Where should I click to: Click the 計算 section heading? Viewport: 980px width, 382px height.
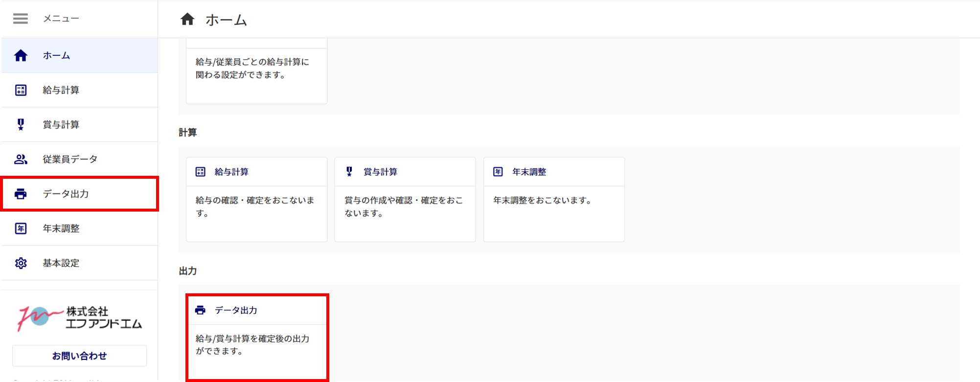click(x=187, y=132)
